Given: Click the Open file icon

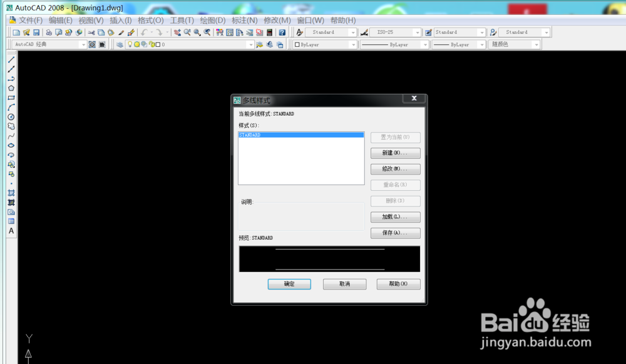Looking at the screenshot, I should pos(26,33).
